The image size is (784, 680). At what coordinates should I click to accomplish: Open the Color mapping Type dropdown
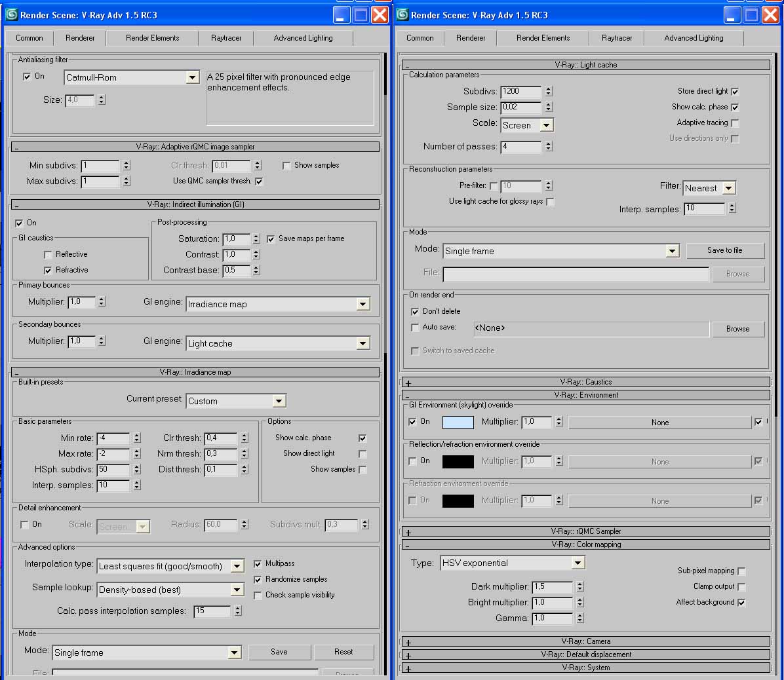(578, 563)
